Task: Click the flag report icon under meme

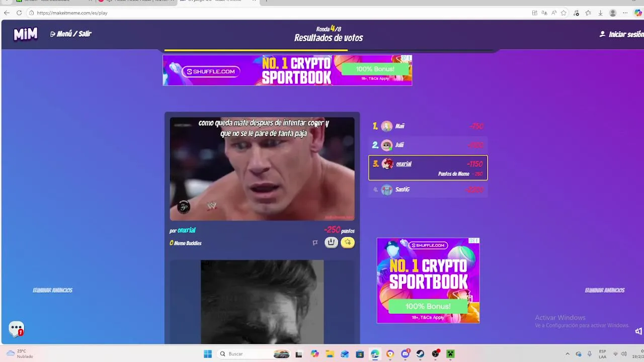Action: pyautogui.click(x=315, y=242)
